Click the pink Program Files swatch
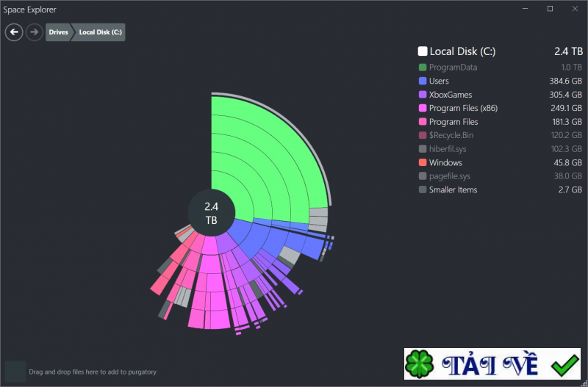The image size is (588, 387). click(423, 122)
